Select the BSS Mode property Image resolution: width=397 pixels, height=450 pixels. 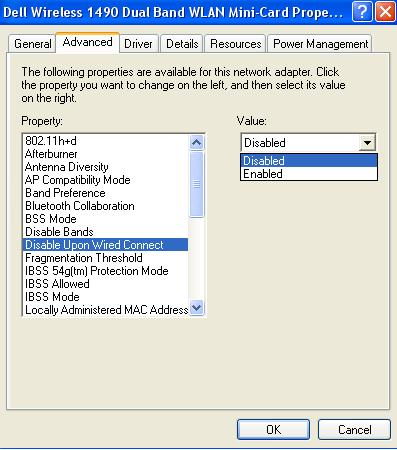click(x=106, y=219)
